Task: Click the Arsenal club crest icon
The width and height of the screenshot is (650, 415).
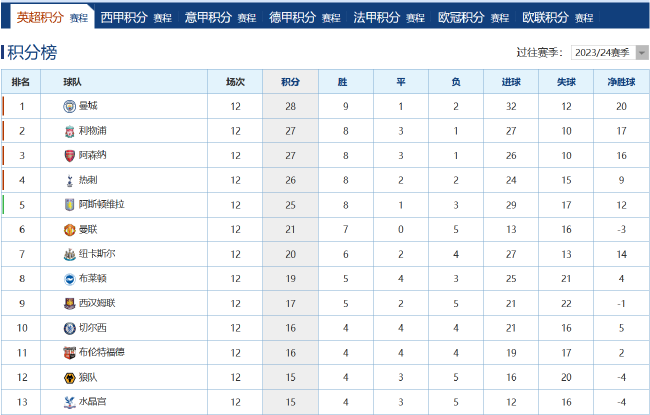Action: 69,156
